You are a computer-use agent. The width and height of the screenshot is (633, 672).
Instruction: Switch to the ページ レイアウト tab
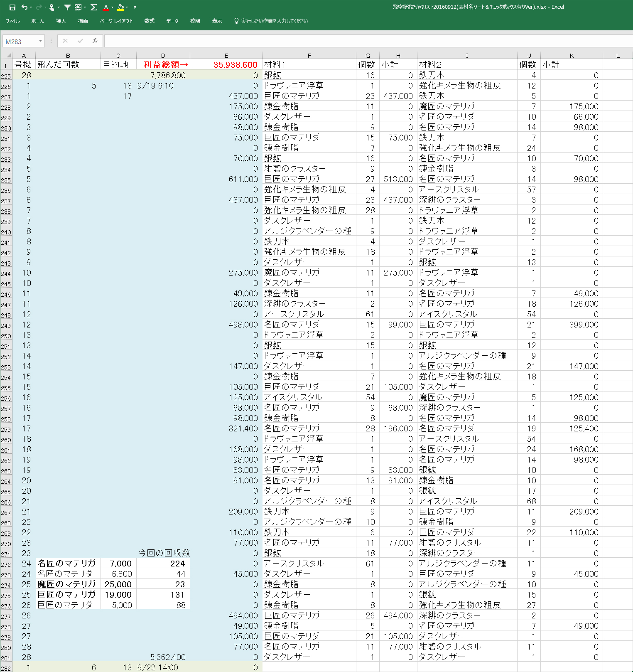116,21
